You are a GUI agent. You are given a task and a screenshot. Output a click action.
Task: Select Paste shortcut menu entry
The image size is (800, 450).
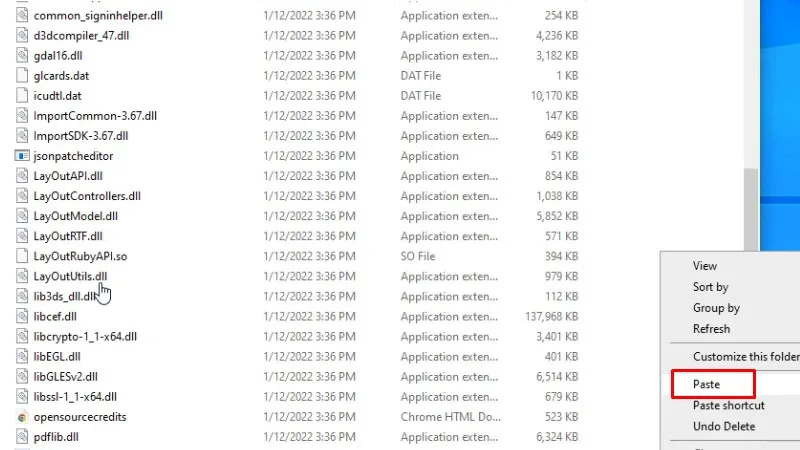pos(728,405)
